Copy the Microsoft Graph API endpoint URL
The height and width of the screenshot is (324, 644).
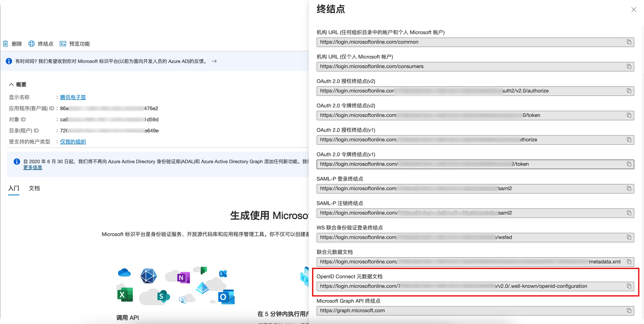pos(629,311)
